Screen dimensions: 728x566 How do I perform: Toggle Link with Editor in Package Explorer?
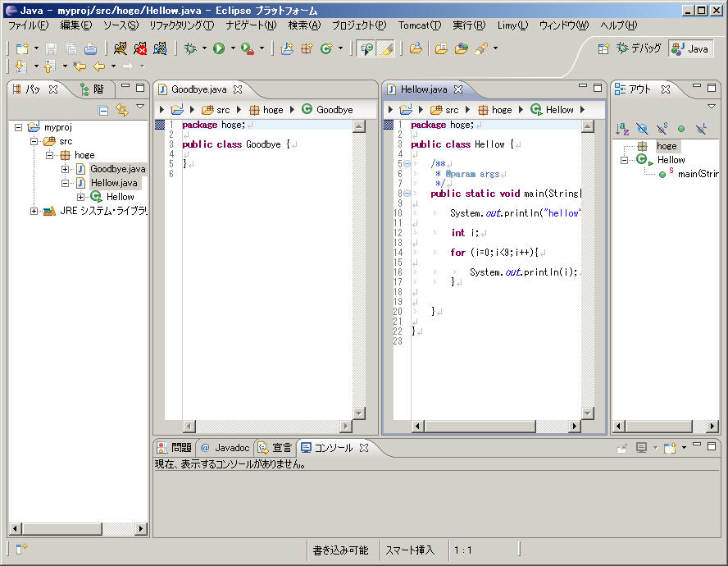pos(122,110)
